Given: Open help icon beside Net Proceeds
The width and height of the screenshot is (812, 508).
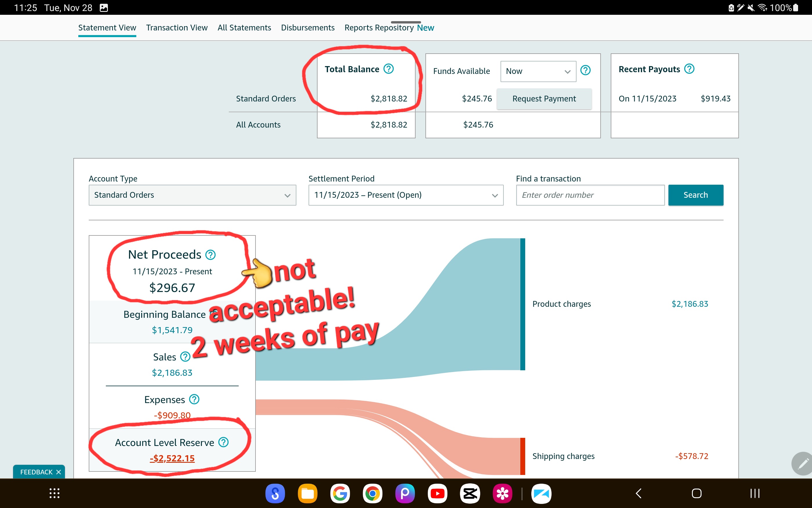Looking at the screenshot, I should click(x=211, y=255).
